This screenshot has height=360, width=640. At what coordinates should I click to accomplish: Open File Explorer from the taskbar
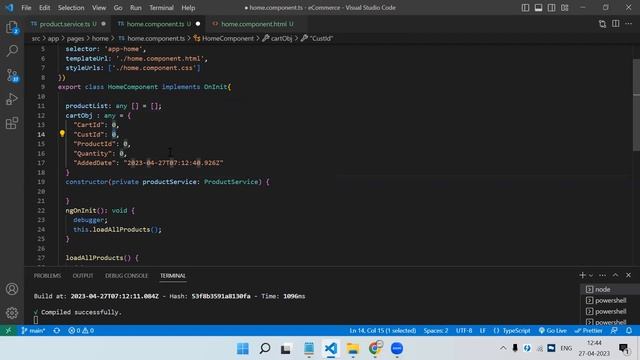coord(353,348)
